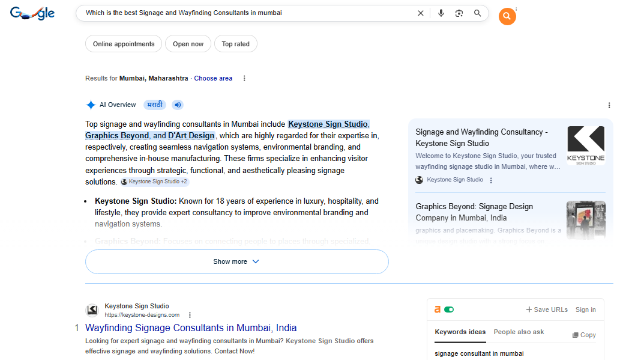The image size is (644, 360).
Task: Switch AI Overview language to मराठी
Action: point(155,105)
